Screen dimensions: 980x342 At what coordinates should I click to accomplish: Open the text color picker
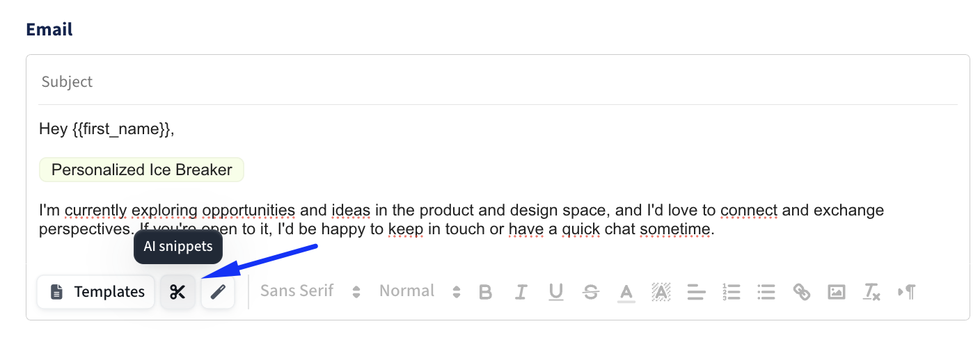(626, 292)
